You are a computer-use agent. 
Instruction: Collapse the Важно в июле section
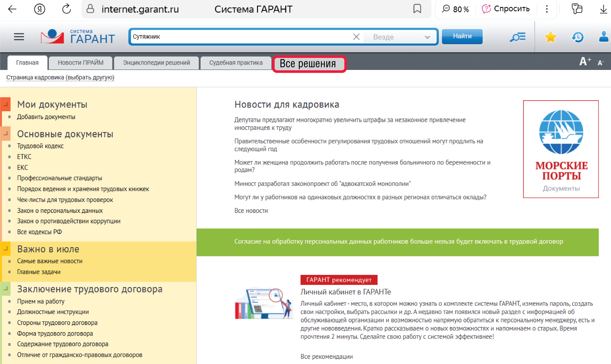pyautogui.click(x=5, y=249)
